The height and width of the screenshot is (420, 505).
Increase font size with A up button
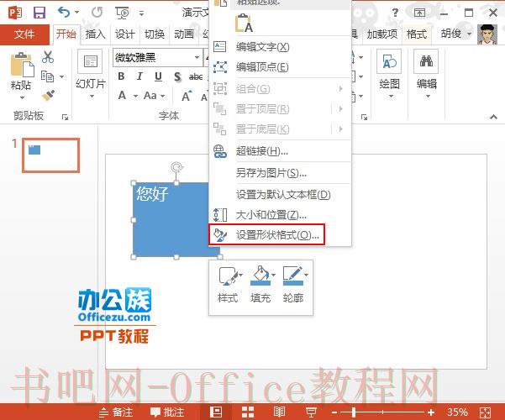(187, 96)
